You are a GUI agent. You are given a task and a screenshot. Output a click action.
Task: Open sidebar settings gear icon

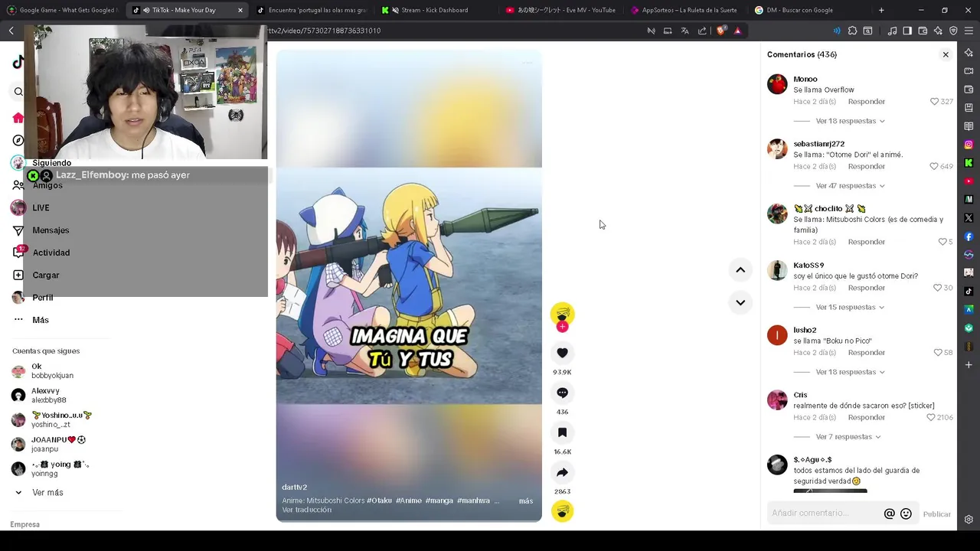969,520
